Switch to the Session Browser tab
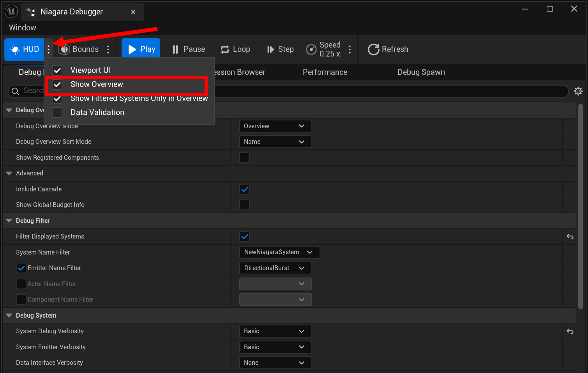 pos(240,72)
